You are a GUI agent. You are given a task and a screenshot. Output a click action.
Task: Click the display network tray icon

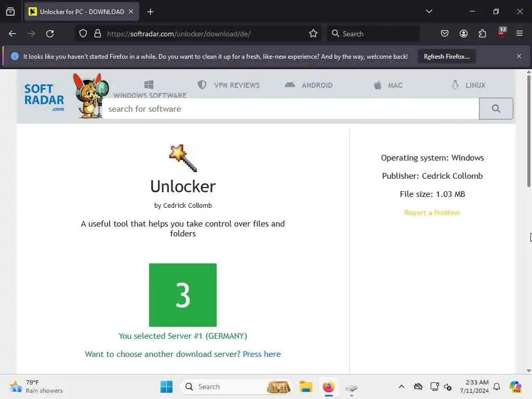click(434, 387)
